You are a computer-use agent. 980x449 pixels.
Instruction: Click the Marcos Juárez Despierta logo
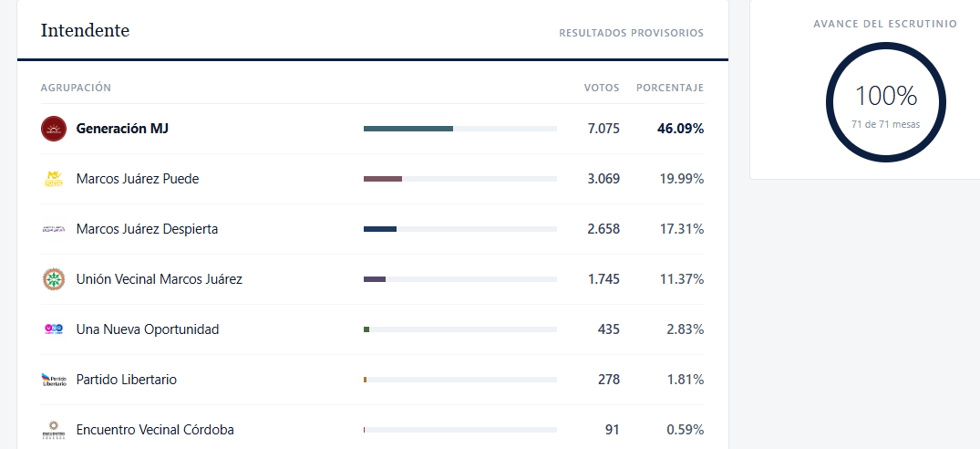tap(54, 229)
